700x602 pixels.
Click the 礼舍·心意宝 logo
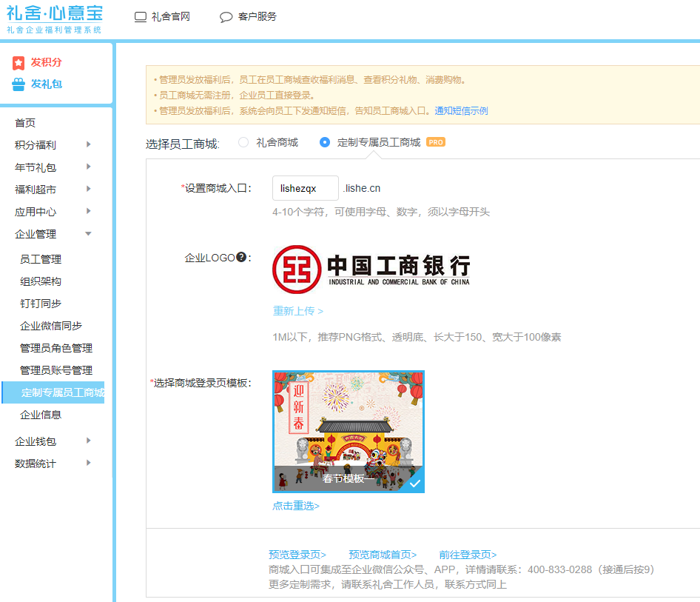(55, 19)
